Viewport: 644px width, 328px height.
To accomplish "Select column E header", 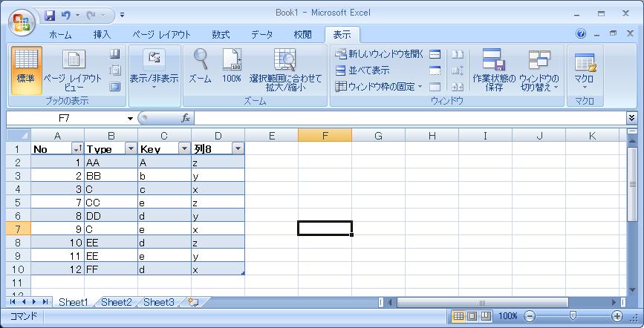I will coord(271,136).
